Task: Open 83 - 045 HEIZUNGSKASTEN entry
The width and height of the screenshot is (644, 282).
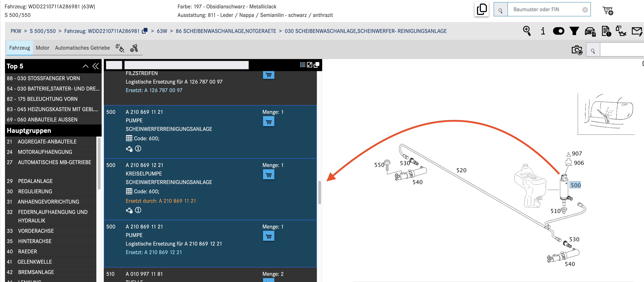Action: [x=53, y=109]
